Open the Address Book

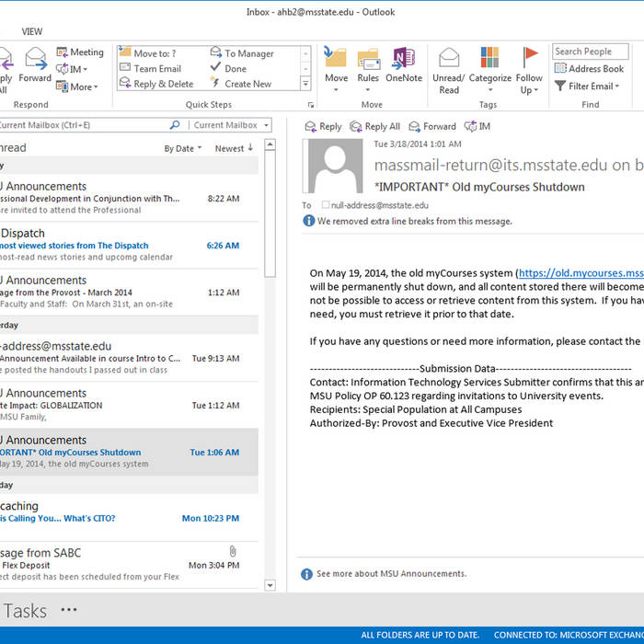pyautogui.click(x=589, y=69)
